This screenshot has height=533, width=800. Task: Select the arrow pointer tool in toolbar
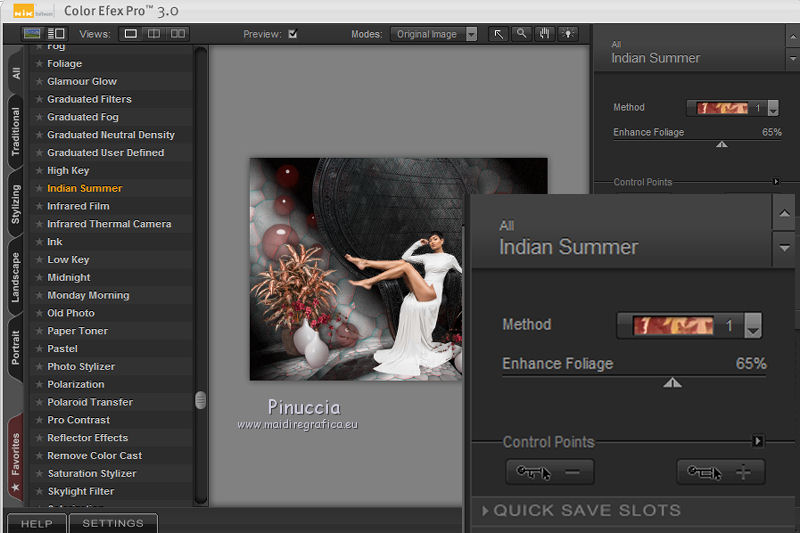pyautogui.click(x=498, y=34)
